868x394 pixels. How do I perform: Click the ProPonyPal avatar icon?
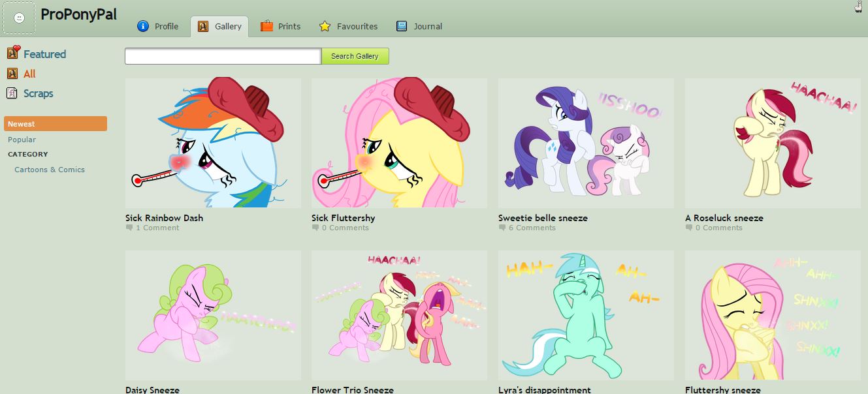(19, 18)
